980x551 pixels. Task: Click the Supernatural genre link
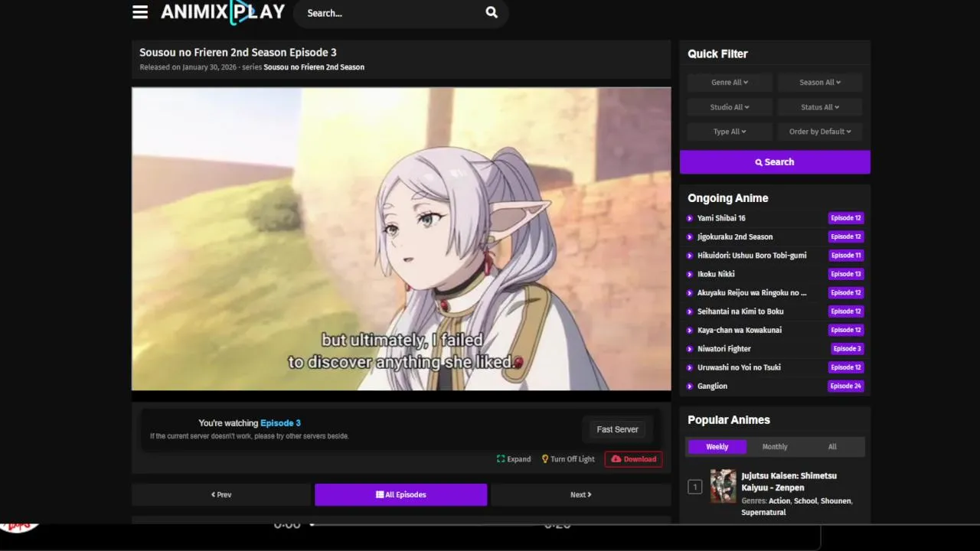tap(763, 513)
